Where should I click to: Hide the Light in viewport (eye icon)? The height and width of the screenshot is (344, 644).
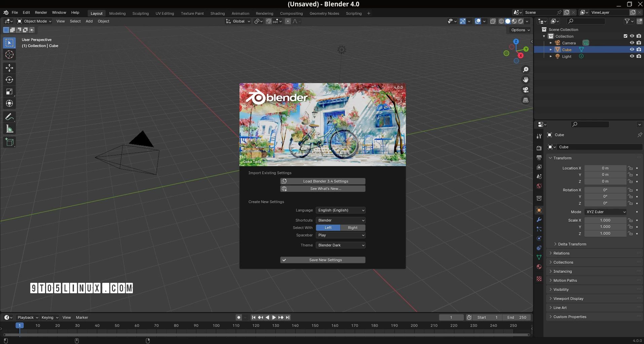coord(632,56)
